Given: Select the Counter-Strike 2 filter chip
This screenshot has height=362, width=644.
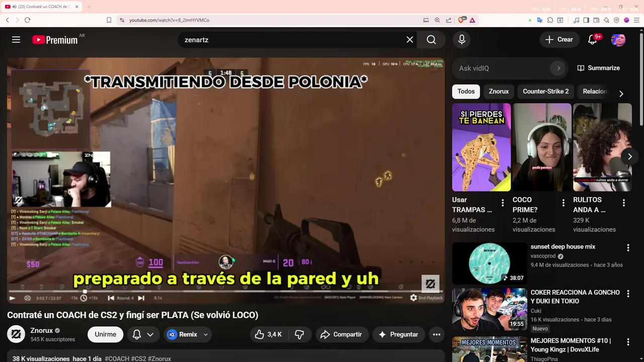Looking at the screenshot, I should [545, 92].
